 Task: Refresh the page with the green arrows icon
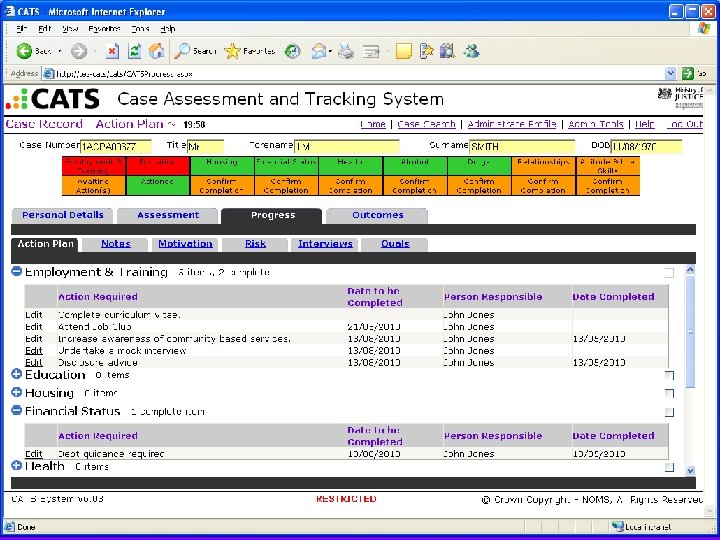(x=135, y=51)
